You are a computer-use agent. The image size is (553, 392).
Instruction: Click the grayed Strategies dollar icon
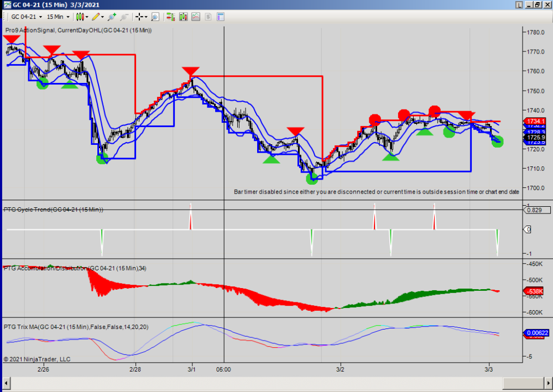click(208, 17)
